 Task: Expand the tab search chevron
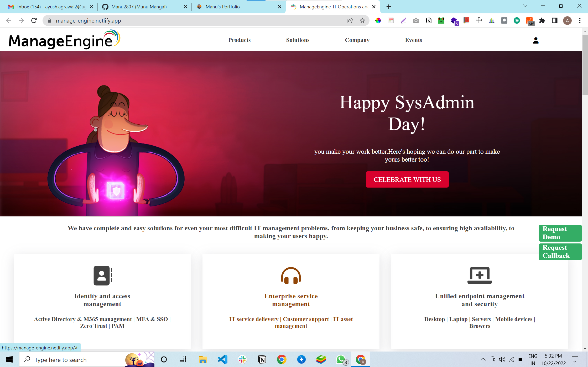[x=525, y=6]
